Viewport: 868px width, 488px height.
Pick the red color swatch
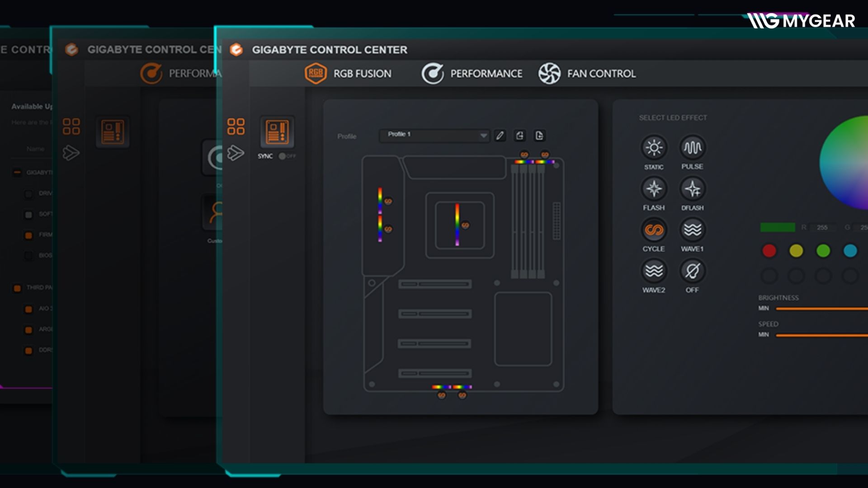[769, 251]
